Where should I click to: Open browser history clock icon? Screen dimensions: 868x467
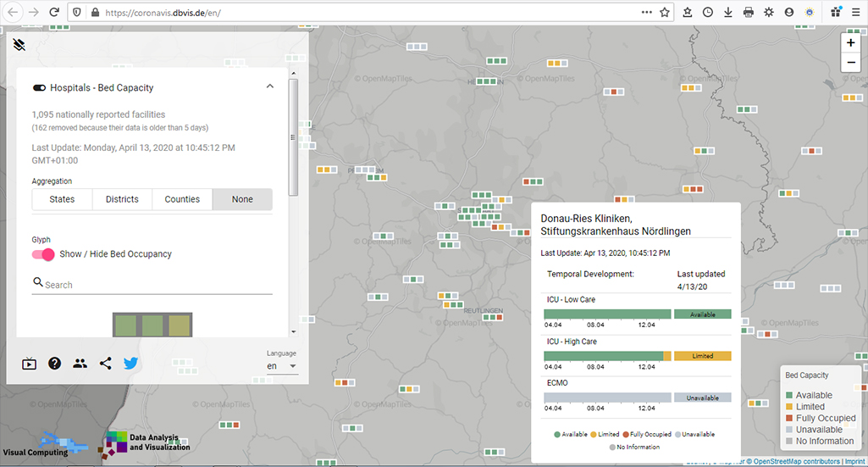pos(708,12)
